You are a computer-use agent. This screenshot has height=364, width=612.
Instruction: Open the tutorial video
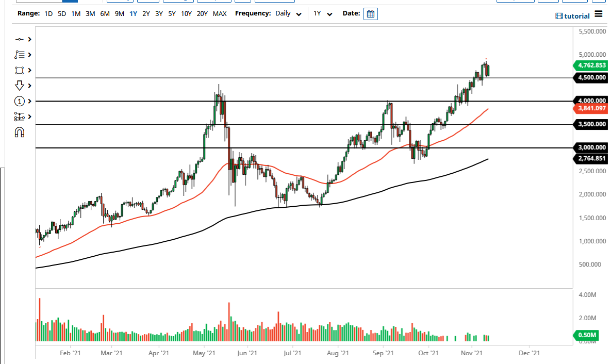[x=572, y=15]
